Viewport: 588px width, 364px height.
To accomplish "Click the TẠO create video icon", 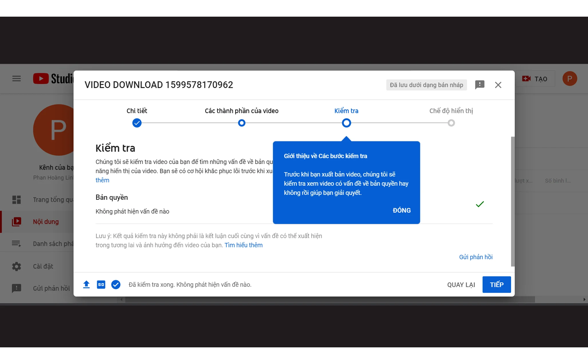I will [526, 78].
